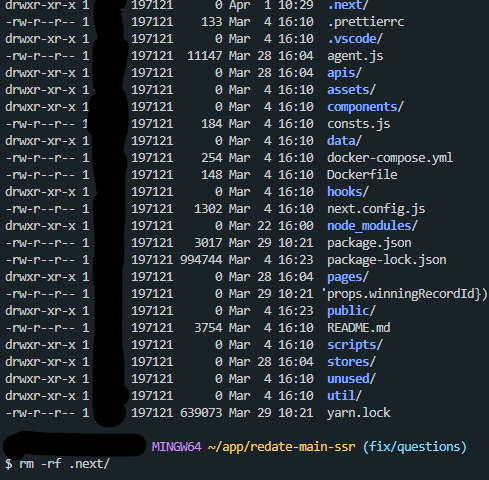Click Mar 22 16:00 date of node_modules
The image size is (489, 480).
coord(271,226)
